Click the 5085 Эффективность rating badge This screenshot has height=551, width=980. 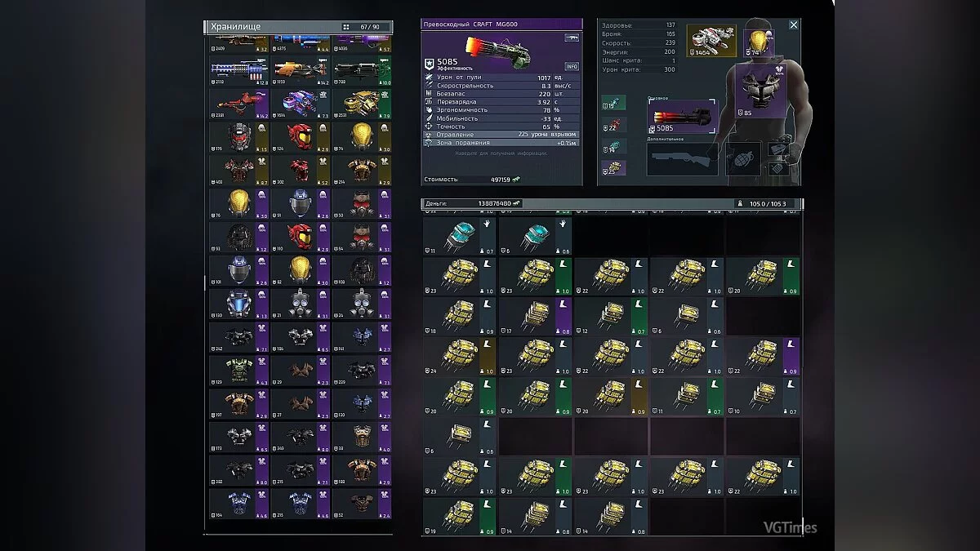click(448, 63)
